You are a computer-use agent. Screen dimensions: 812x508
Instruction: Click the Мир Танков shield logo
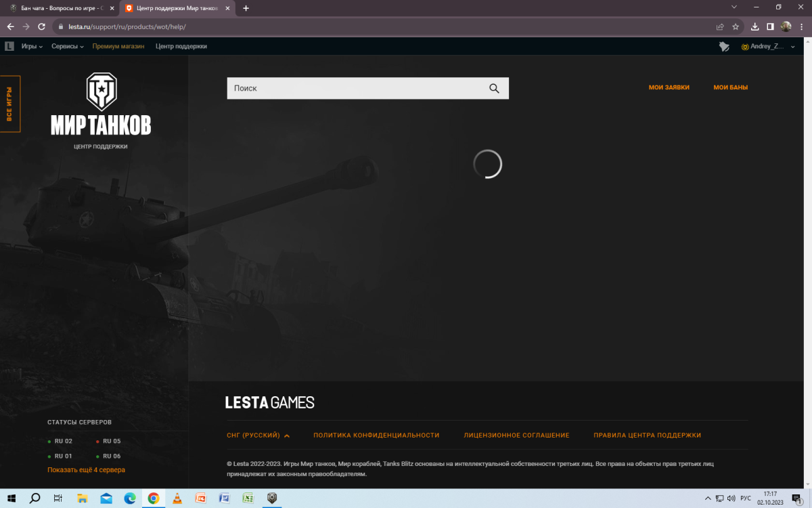coord(101,92)
